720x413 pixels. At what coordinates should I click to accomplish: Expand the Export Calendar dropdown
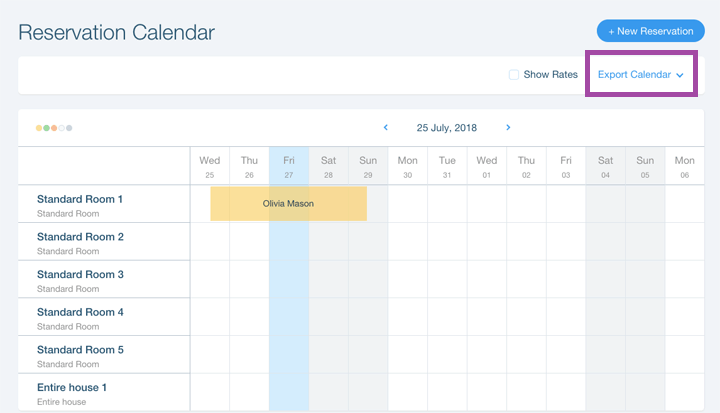(641, 74)
